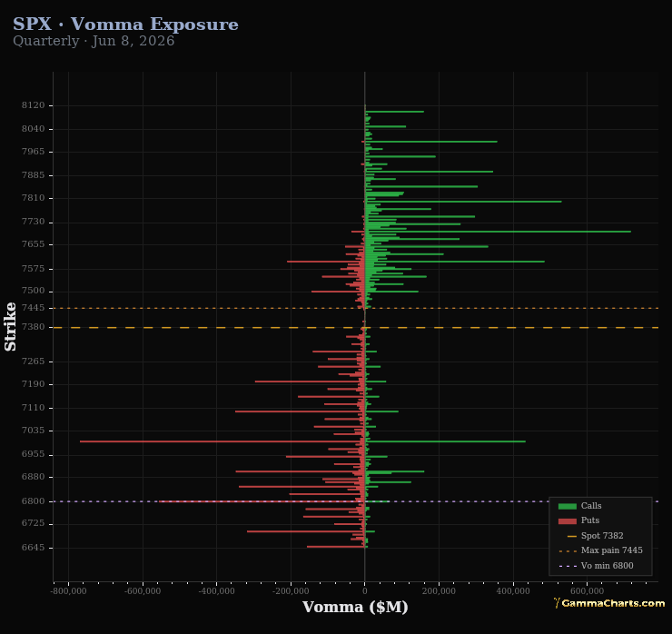Click the GammaCharts.com watermark logo
Screen dimensions: 672x634
[x=609, y=603]
